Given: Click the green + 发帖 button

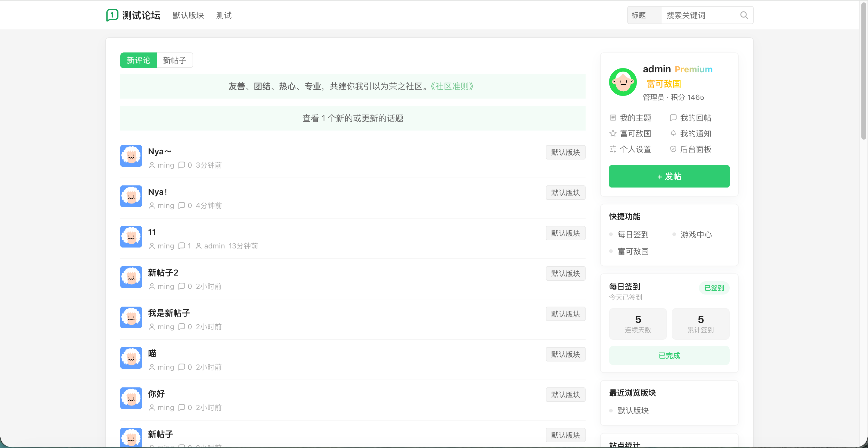Looking at the screenshot, I should pyautogui.click(x=669, y=176).
